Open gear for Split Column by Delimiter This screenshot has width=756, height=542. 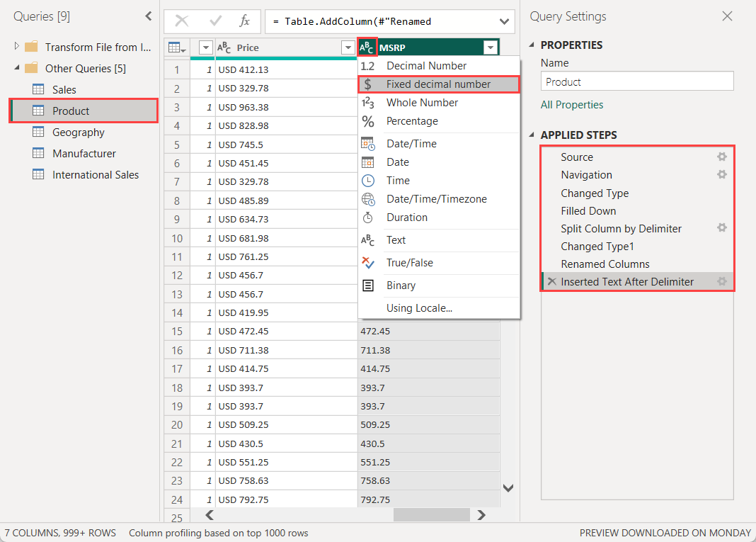coord(722,228)
